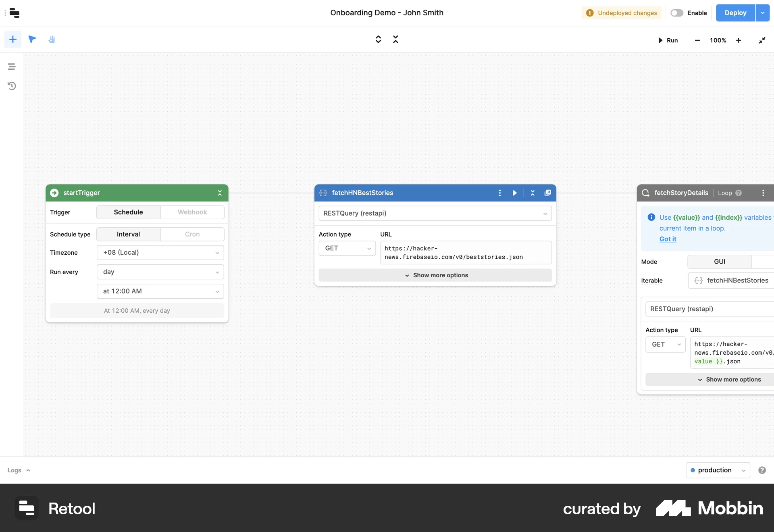
Task: Collapse the fetchHNBestStories block
Action: tap(532, 193)
